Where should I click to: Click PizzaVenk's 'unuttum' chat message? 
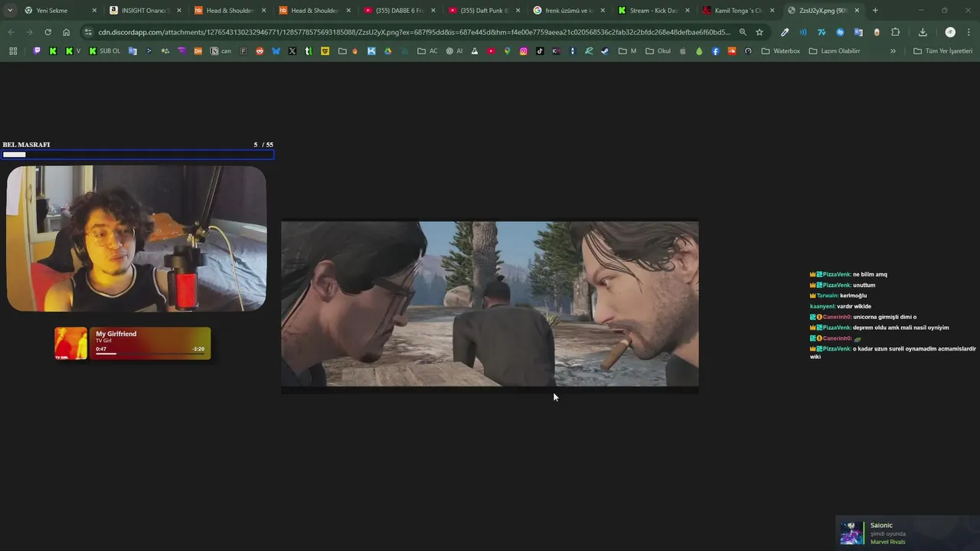pyautogui.click(x=843, y=285)
